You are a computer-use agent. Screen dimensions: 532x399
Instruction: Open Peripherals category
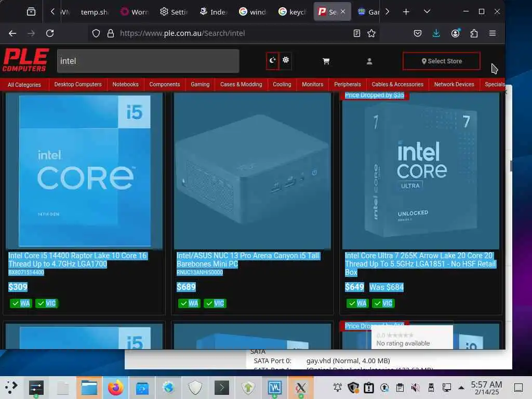[x=348, y=85]
